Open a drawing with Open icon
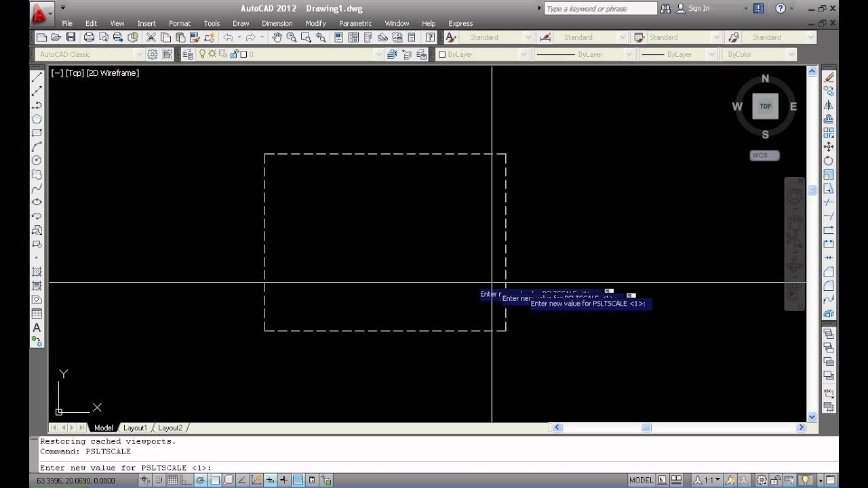868x488 pixels. (x=56, y=37)
